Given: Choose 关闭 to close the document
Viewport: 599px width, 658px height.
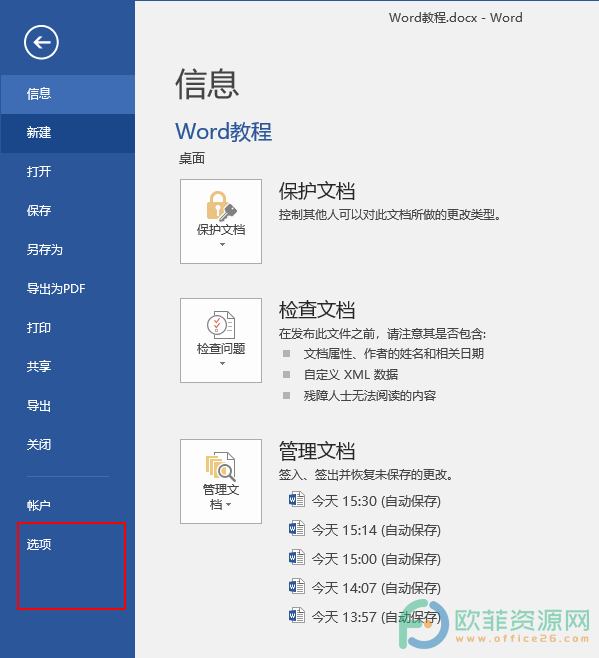Looking at the screenshot, I should tap(68, 445).
